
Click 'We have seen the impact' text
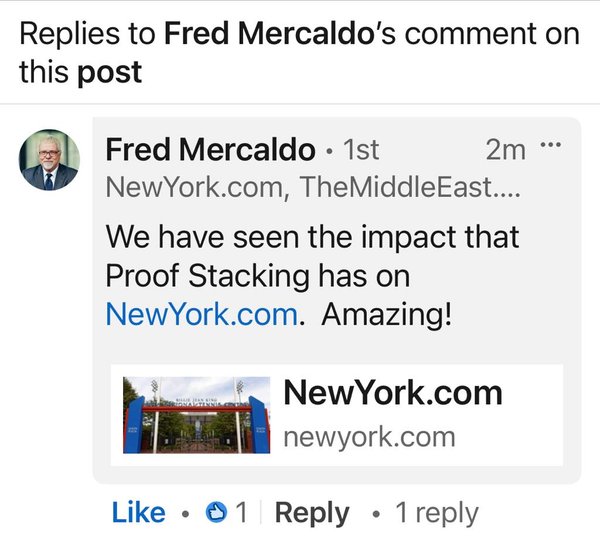point(312,237)
